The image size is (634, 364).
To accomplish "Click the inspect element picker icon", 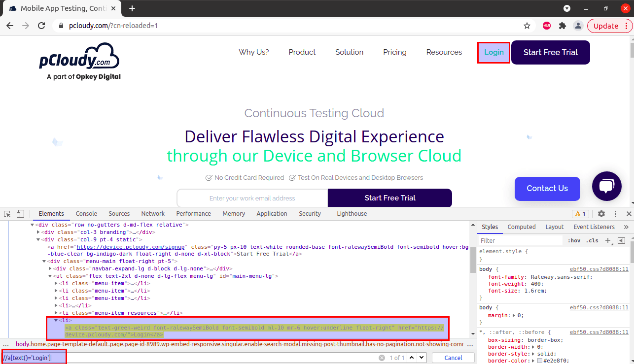I will (7, 214).
